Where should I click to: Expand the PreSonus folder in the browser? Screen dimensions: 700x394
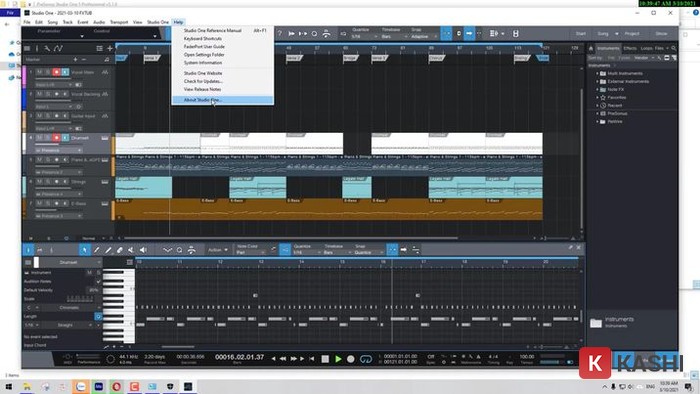[x=597, y=113]
